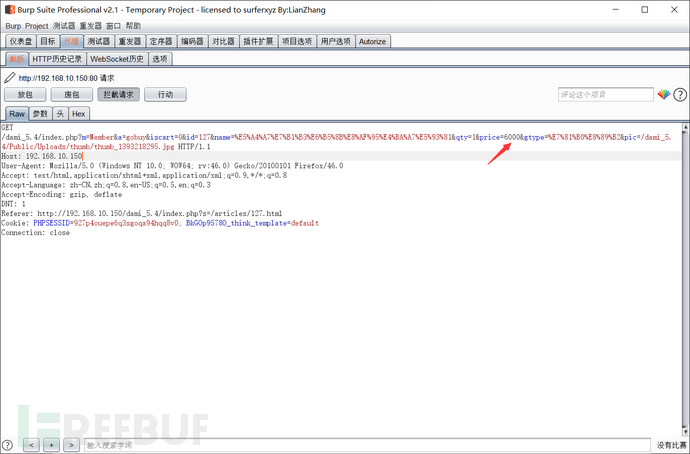The height and width of the screenshot is (454, 690).
Task: Open help question mark near comment field
Action: coord(680,95)
